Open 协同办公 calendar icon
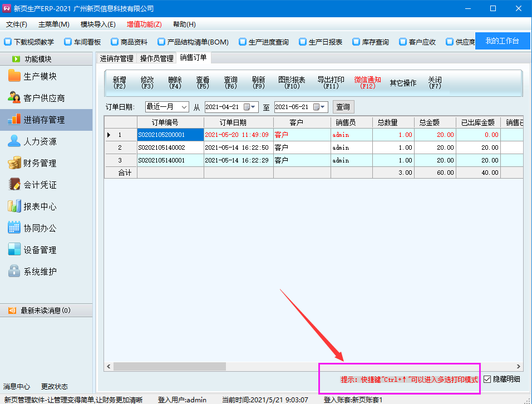This screenshot has height=404, width=532. click(14, 228)
